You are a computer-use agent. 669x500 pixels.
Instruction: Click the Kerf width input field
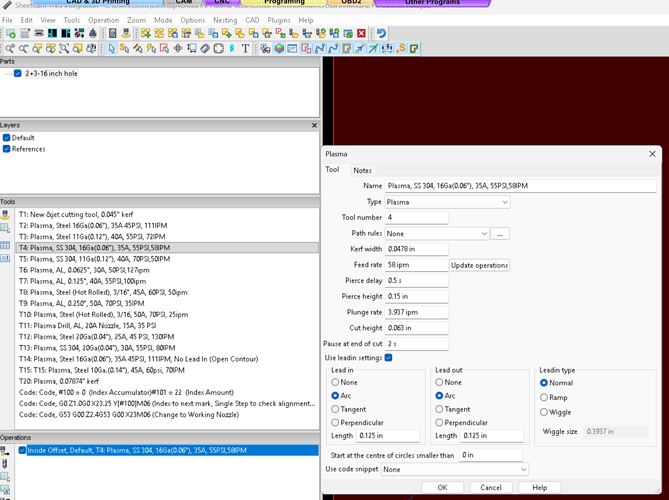[416, 249]
